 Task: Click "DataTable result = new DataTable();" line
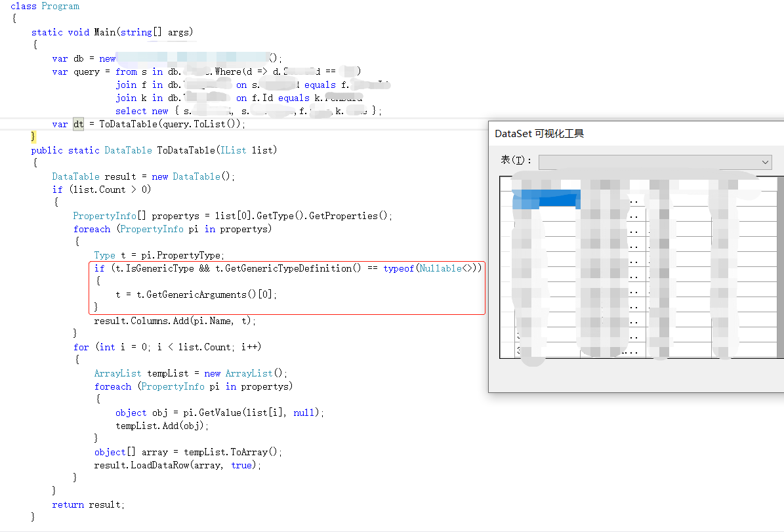(144, 176)
